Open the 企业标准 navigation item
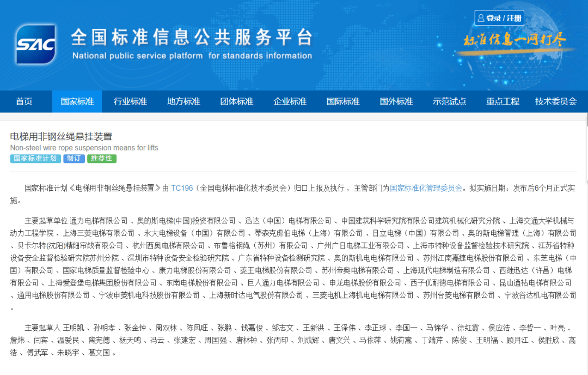 290,101
